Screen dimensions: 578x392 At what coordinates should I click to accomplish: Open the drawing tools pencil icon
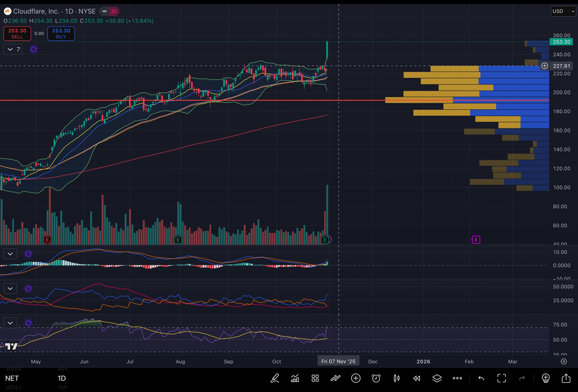[275, 378]
